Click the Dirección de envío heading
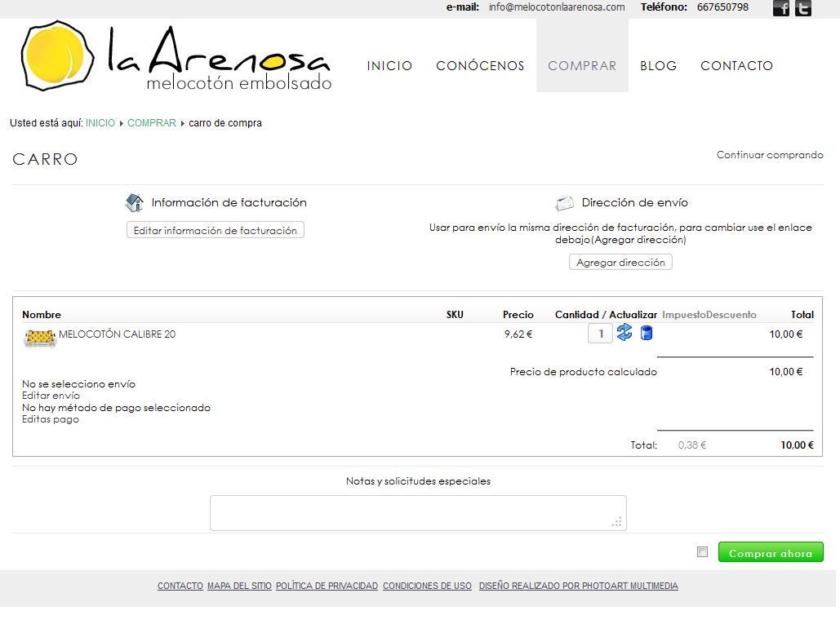 [x=635, y=202]
